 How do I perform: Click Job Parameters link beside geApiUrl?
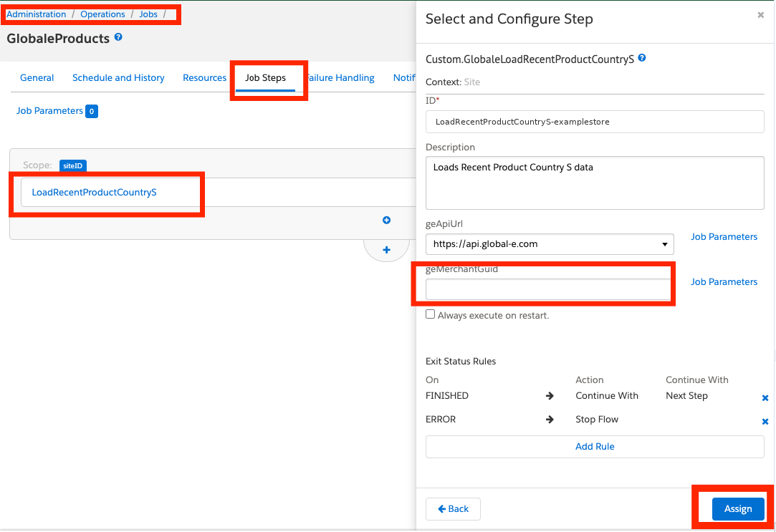click(x=724, y=237)
